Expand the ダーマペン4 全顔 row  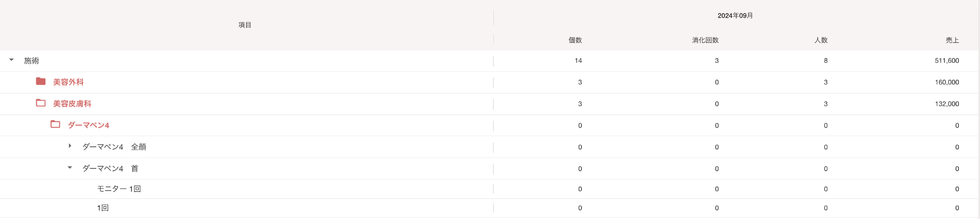point(70,146)
